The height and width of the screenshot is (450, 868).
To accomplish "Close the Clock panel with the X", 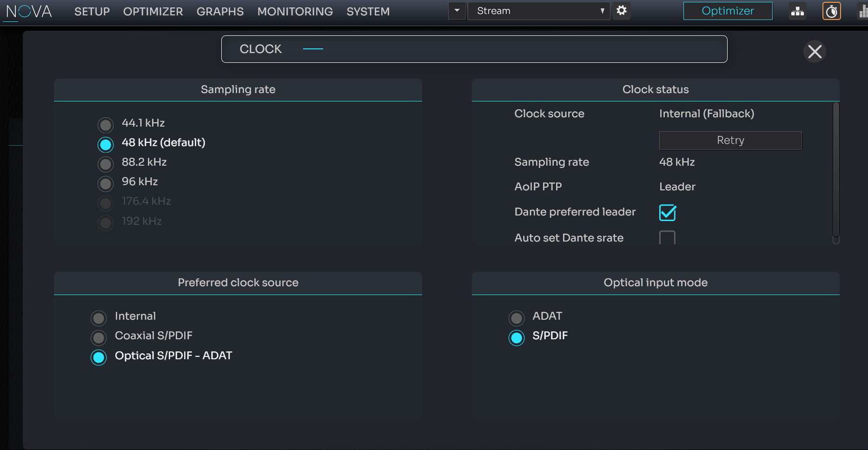I will point(815,51).
